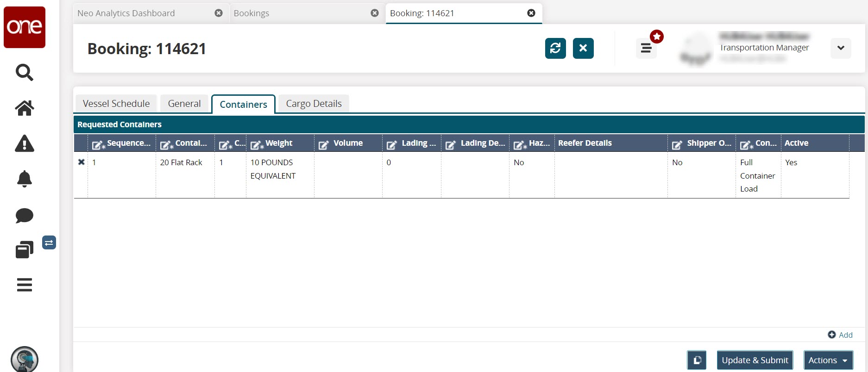Close the Bookings tab
The height and width of the screenshot is (372, 868).
coord(375,13)
